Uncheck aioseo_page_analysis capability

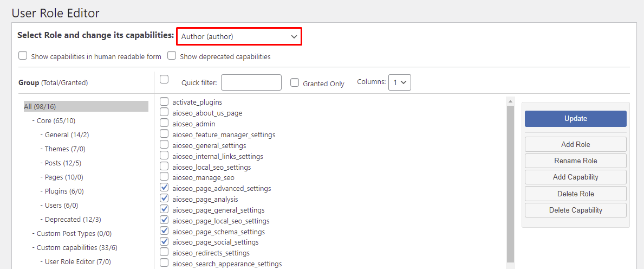[164, 198]
